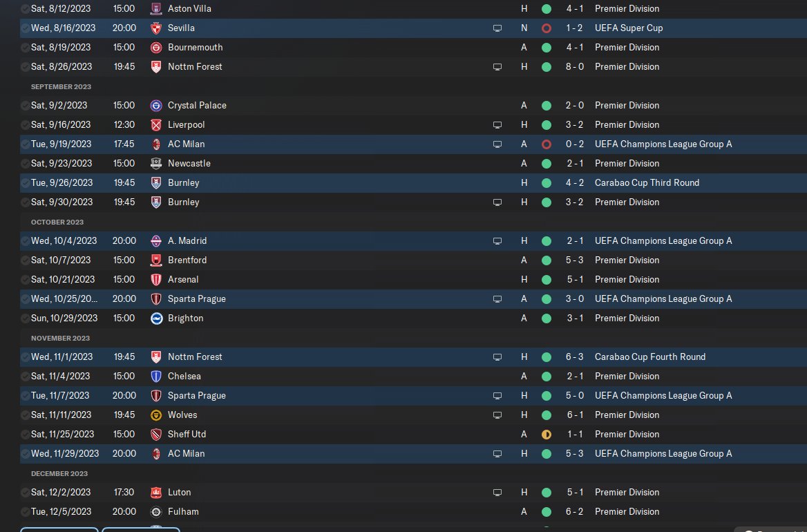807x532 pixels.
Task: Click the Fulham club badge icon
Action: (x=156, y=512)
